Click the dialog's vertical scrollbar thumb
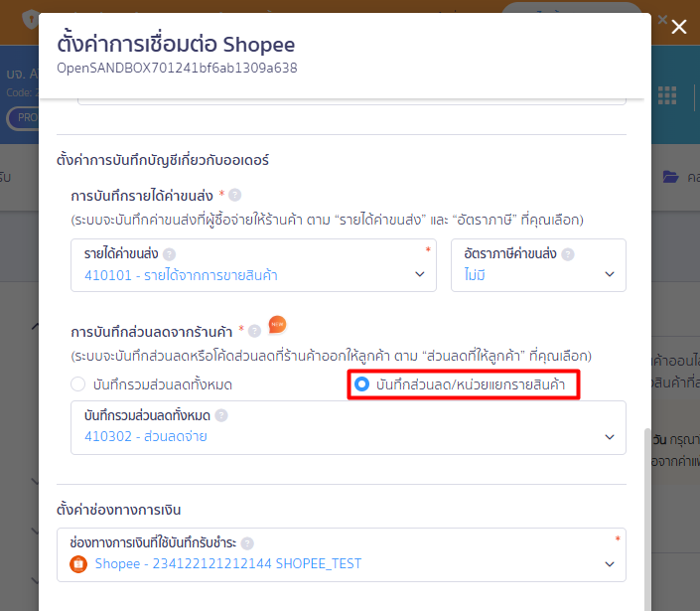The width and height of the screenshot is (700, 611). [647, 520]
